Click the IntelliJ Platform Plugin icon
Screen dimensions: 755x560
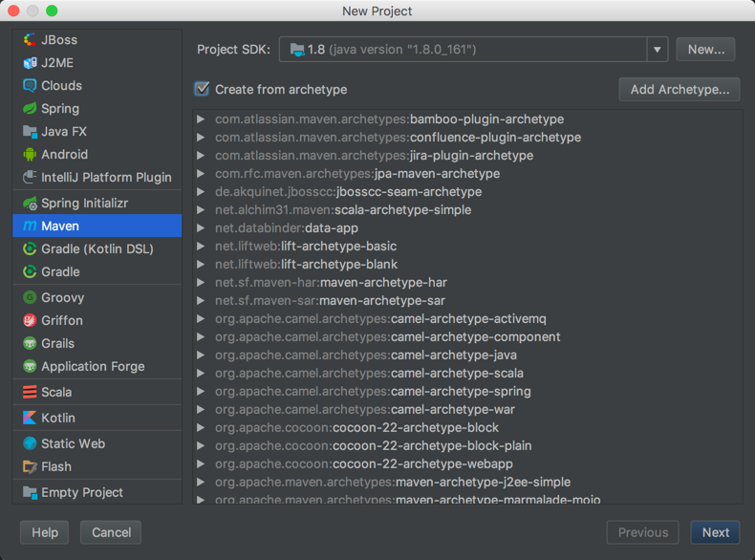click(30, 177)
